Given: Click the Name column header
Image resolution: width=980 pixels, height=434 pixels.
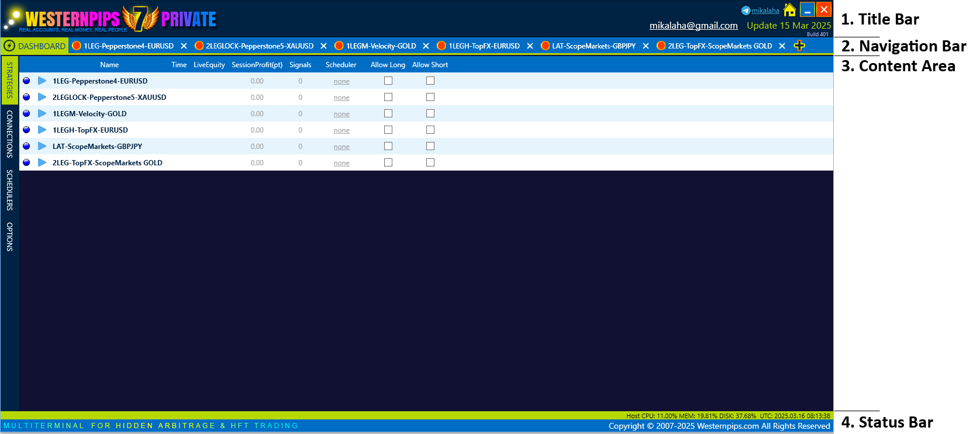Looking at the screenshot, I should (109, 65).
